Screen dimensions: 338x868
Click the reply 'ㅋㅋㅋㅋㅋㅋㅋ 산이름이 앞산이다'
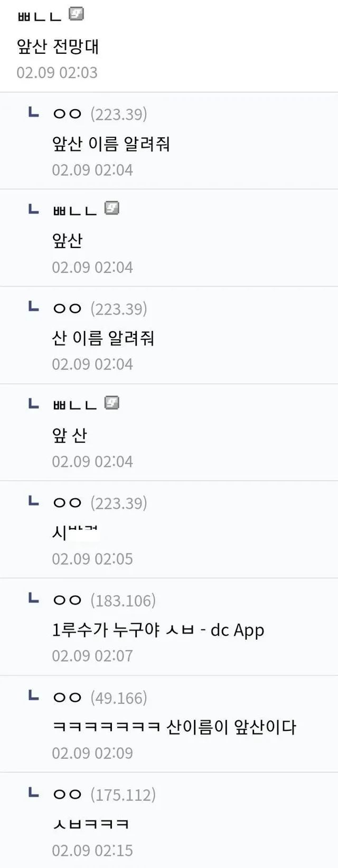click(x=174, y=727)
